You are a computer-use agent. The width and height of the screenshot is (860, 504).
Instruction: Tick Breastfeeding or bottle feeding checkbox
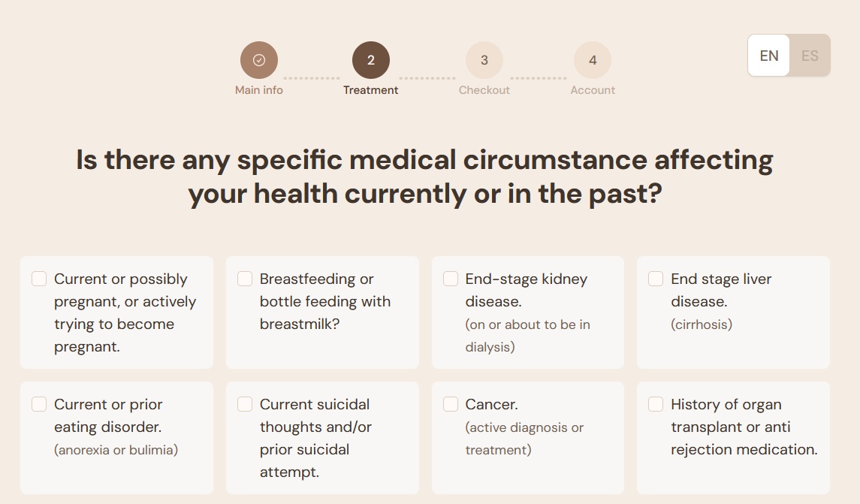(x=245, y=279)
